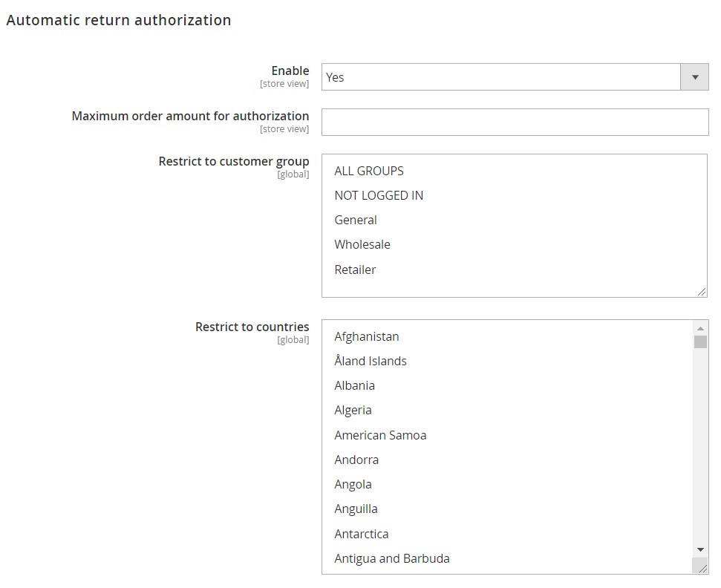Choose General customer group option
The image size is (721, 588).
point(356,220)
